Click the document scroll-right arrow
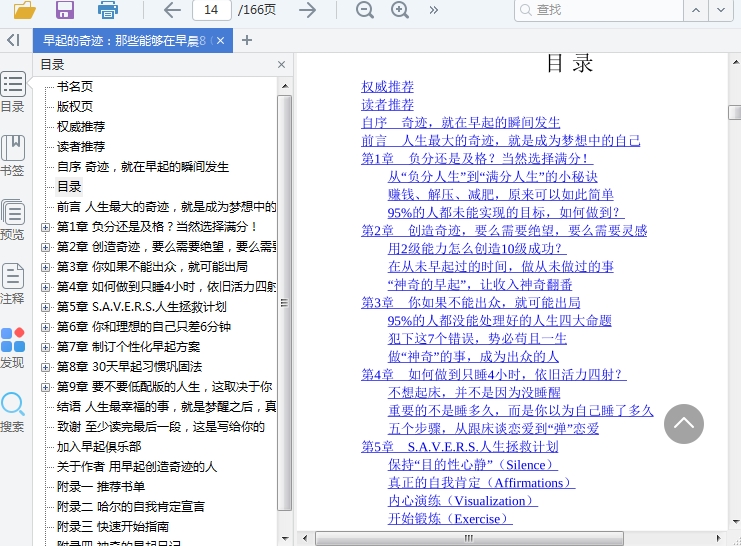741x546 pixels. click(719, 538)
